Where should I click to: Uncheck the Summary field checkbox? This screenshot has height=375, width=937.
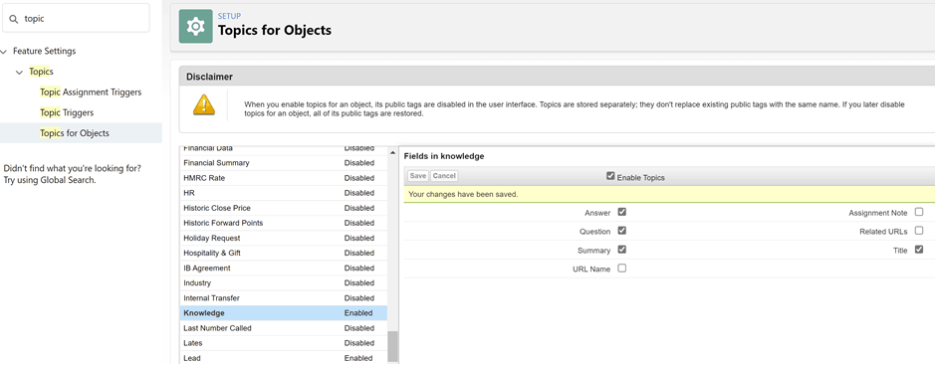pos(621,250)
